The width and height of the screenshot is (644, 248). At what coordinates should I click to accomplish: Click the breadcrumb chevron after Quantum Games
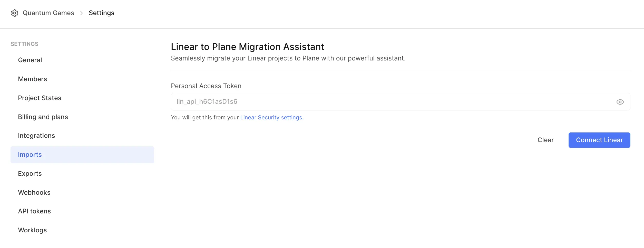pos(82,13)
